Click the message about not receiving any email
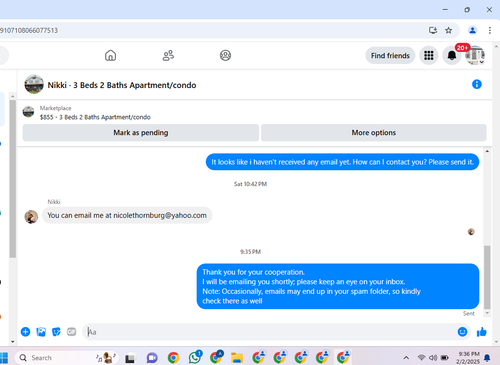500x365 pixels. [x=342, y=162]
